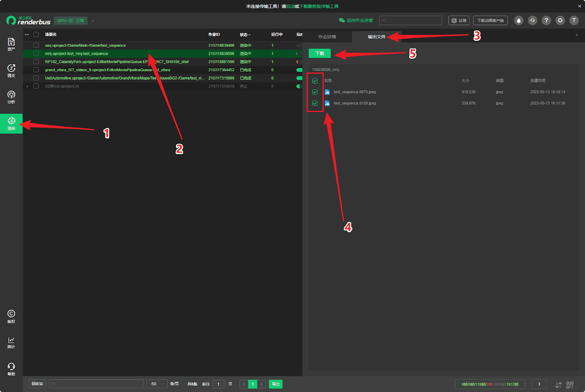Check the seq.uproject job checkbox

point(36,45)
